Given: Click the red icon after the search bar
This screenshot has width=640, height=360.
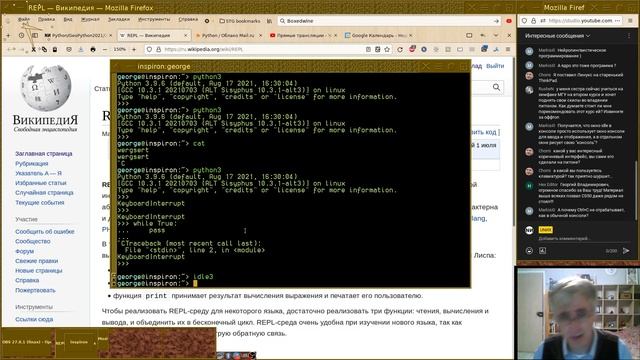Looking at the screenshot, I should [509, 21].
